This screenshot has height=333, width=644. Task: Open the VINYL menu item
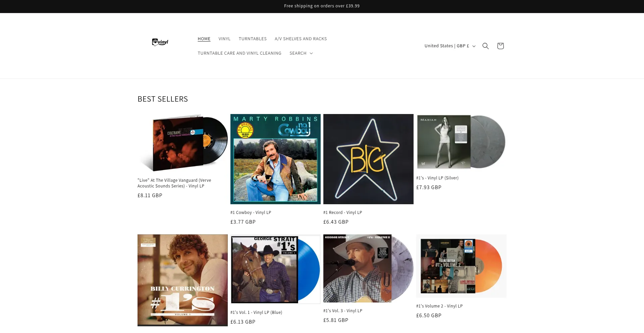[224, 39]
